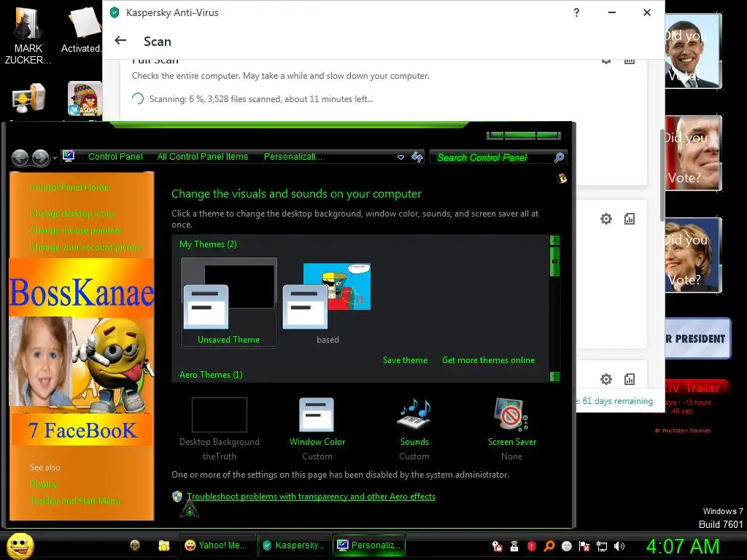Go forward in Control Panel navigation

coord(41,157)
